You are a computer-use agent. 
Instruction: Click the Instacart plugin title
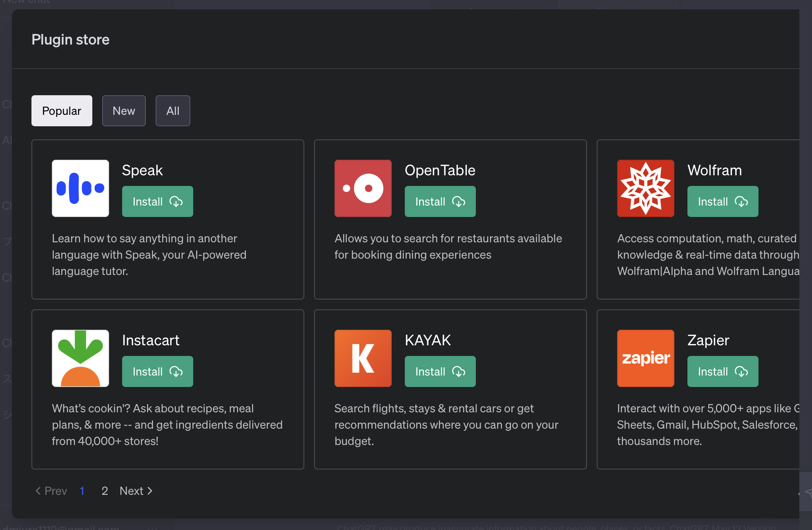tap(151, 340)
